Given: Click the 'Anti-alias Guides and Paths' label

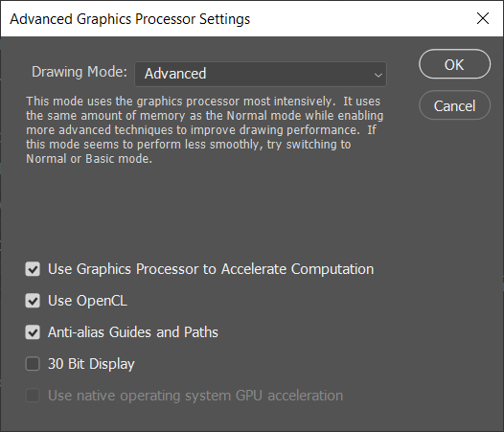Looking at the screenshot, I should [x=133, y=332].
